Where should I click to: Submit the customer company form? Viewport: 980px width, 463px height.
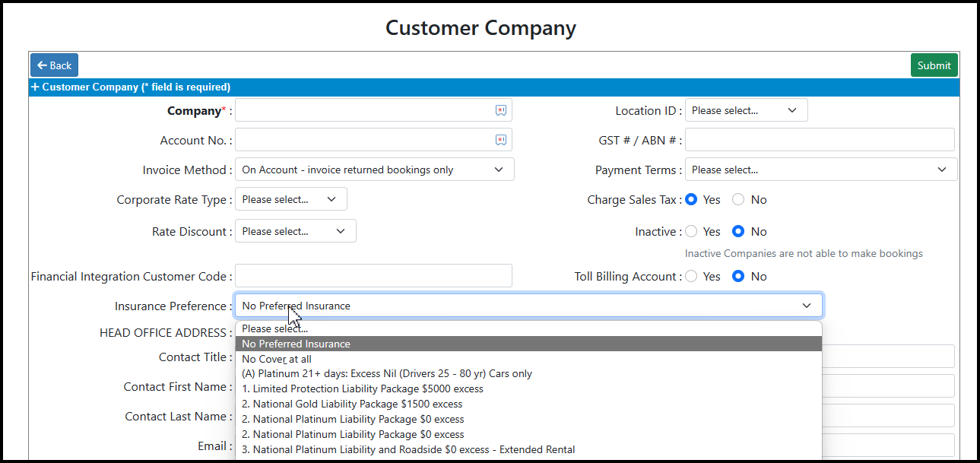(x=934, y=65)
